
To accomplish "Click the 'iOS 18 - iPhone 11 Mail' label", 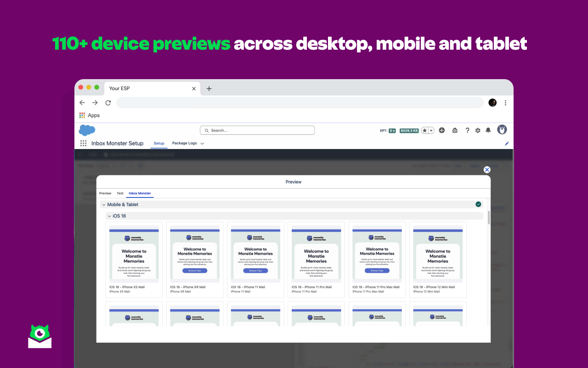I will [248, 287].
